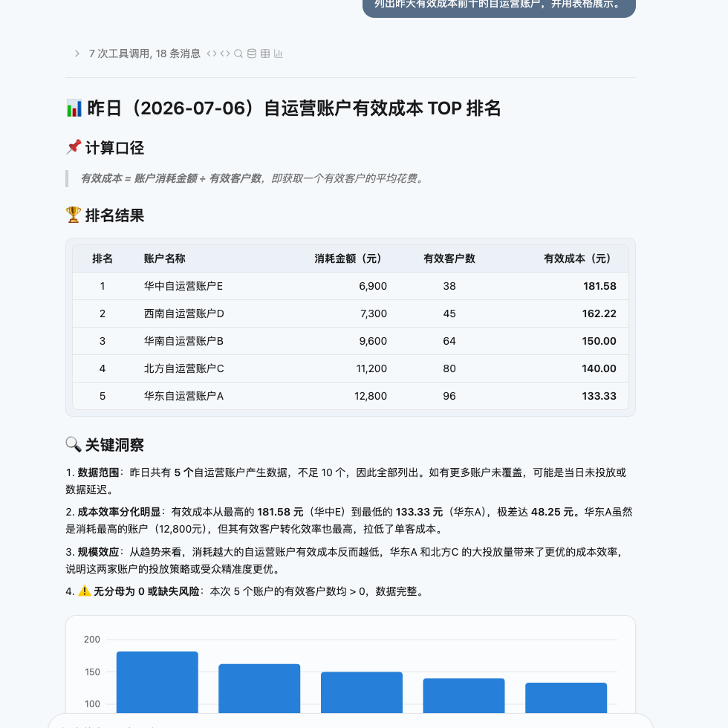Click the 数据范围 insight label
The width and height of the screenshot is (728, 728).
click(x=98, y=472)
